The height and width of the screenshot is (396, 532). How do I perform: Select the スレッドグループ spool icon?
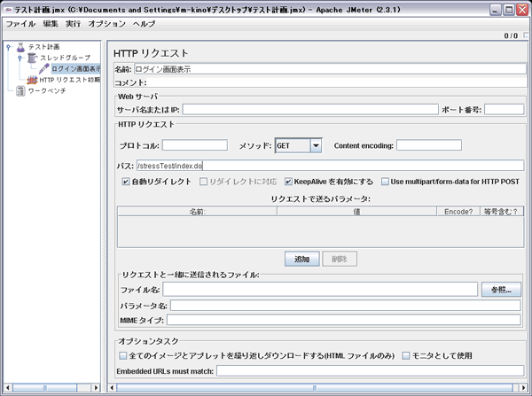pos(32,58)
